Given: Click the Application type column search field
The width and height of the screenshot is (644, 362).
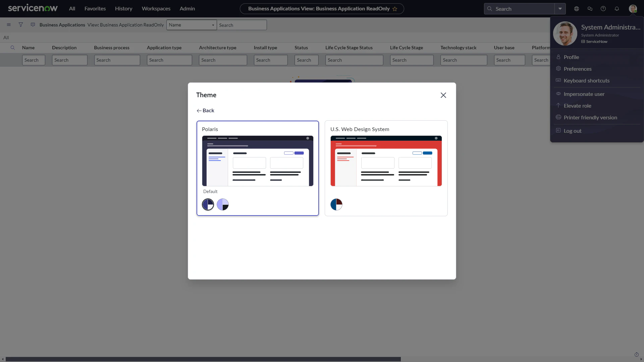Looking at the screenshot, I should [169, 60].
